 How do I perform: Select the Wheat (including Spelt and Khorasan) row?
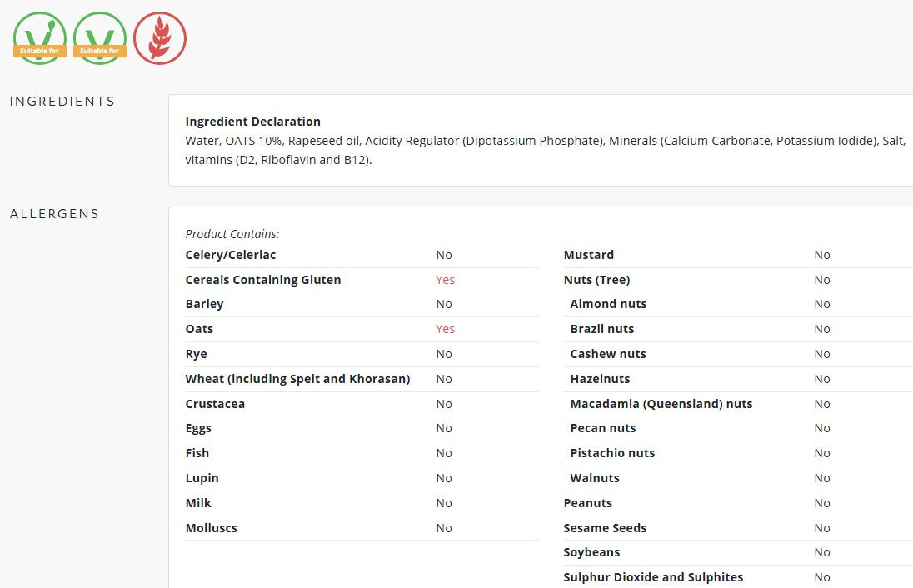click(x=297, y=379)
